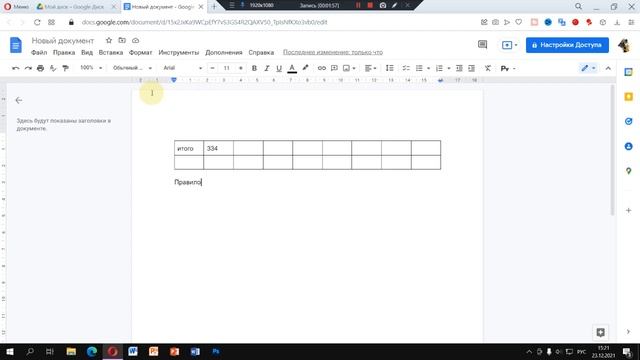Open bulleted list style dropdown
Screen dimensions: 640x360
[429, 68]
